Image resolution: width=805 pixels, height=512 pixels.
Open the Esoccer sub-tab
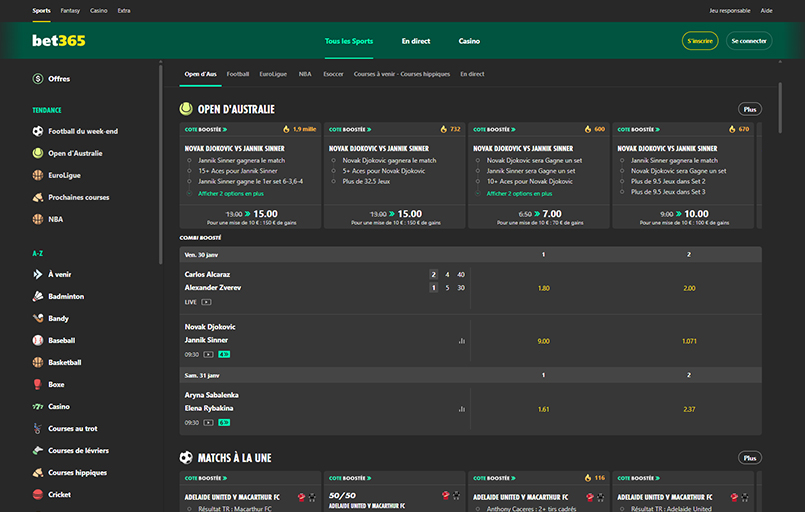[x=333, y=74]
